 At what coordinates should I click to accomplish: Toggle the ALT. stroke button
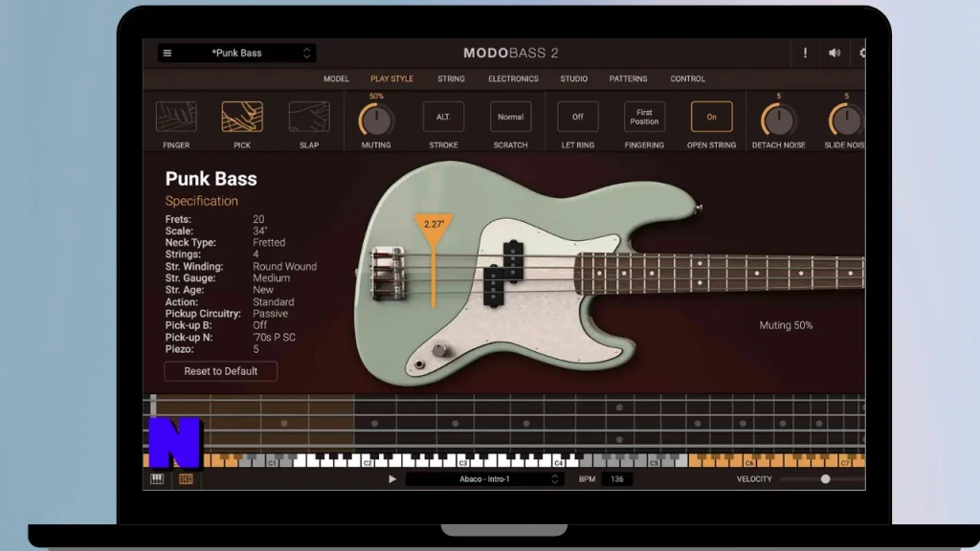pyautogui.click(x=443, y=117)
